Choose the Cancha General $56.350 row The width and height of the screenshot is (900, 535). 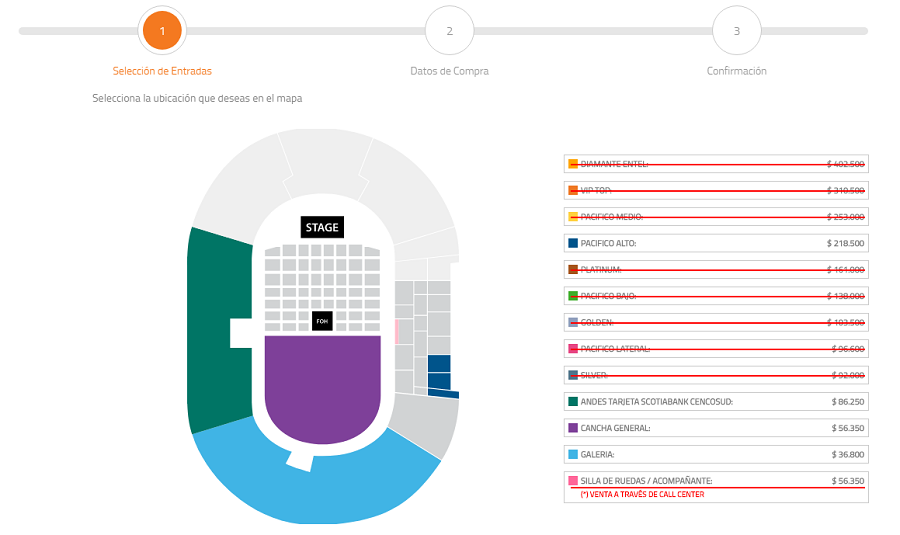click(x=715, y=428)
